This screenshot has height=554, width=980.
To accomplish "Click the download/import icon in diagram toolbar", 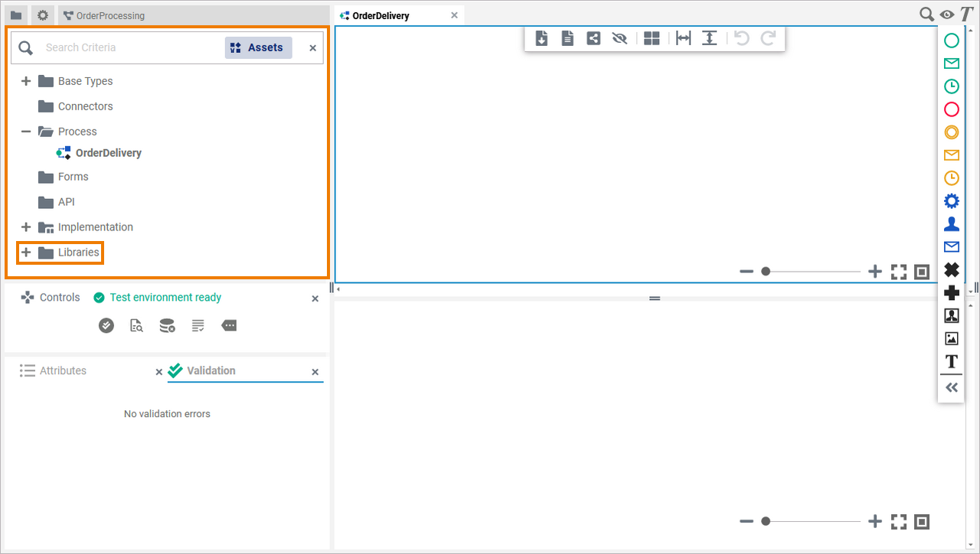I will [x=541, y=38].
